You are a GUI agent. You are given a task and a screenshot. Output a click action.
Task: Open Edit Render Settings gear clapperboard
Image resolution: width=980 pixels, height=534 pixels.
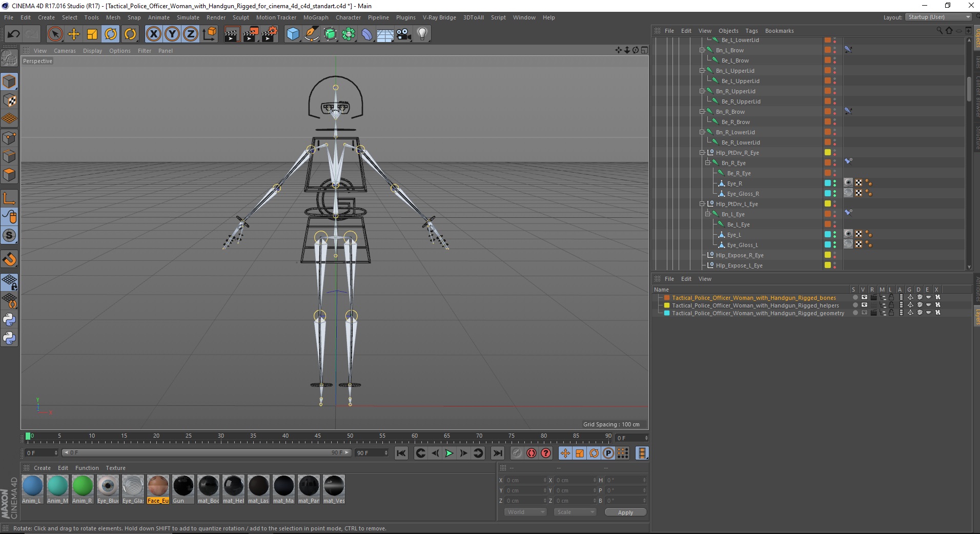click(x=270, y=34)
